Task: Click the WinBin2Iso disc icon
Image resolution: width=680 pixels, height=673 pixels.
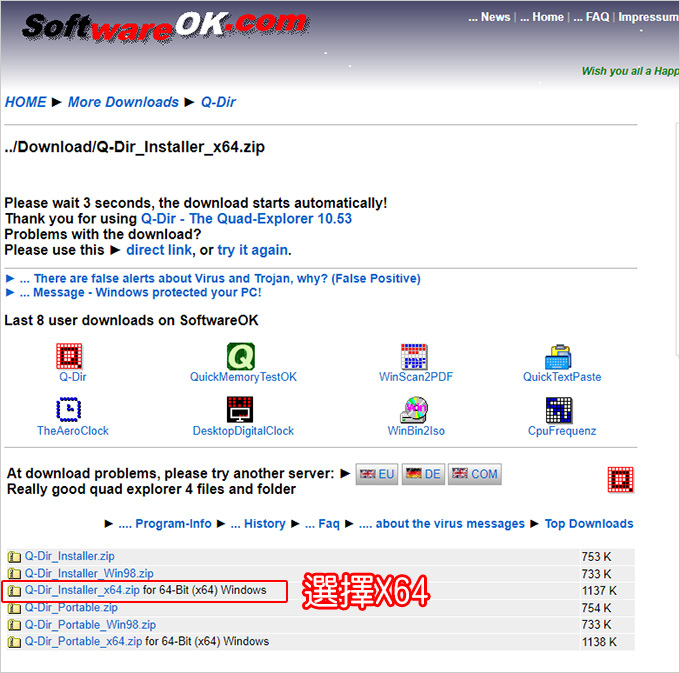Action: 414,409
